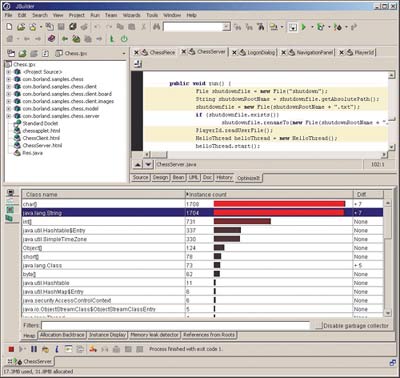The width and height of the screenshot is (400, 378).
Task: Click the Open file folder icon
Action: pos(21,27)
